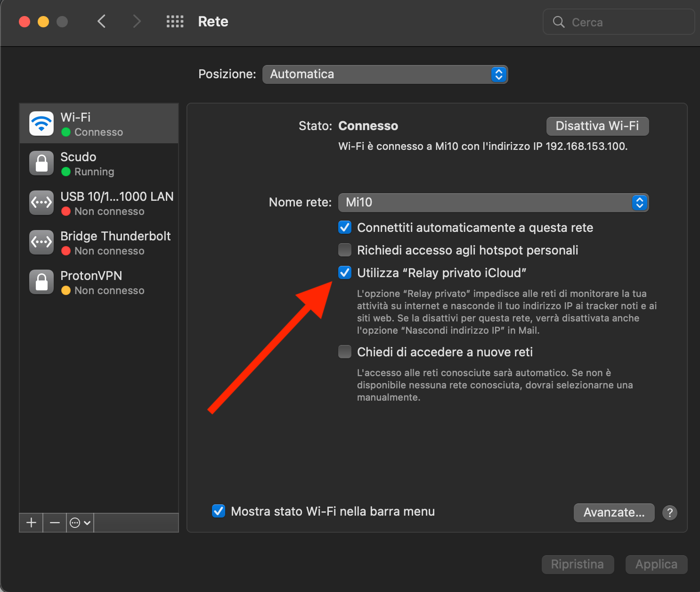Viewport: 700px width, 592px height.
Task: Select the Wi-Fi service icon
Action: 41,123
